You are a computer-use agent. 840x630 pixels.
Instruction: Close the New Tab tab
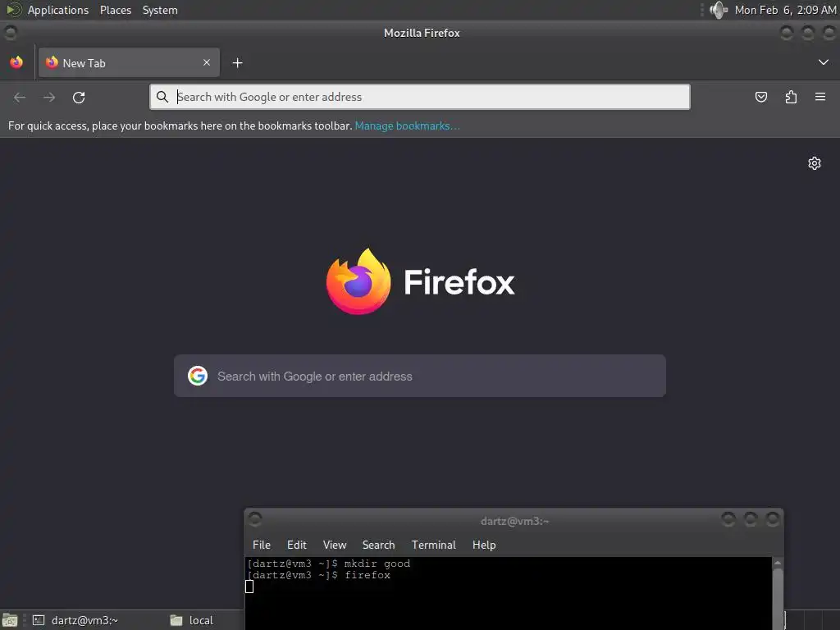click(x=206, y=62)
